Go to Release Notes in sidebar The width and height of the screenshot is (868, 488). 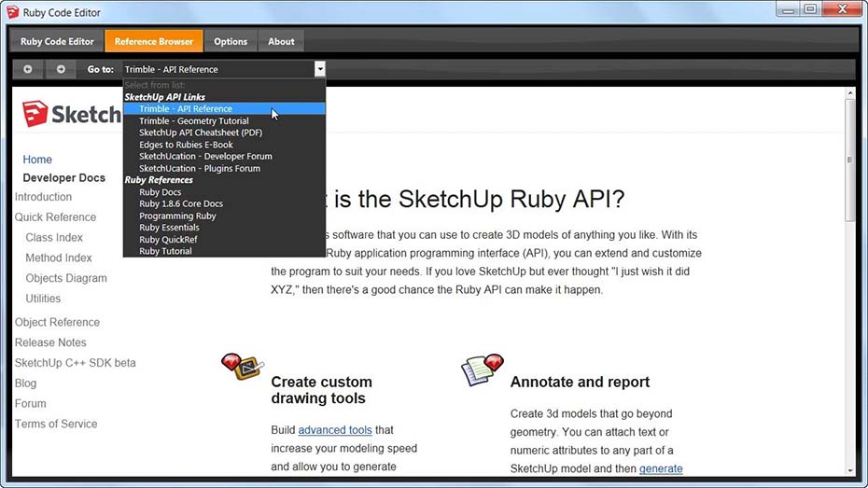pyautogui.click(x=50, y=342)
